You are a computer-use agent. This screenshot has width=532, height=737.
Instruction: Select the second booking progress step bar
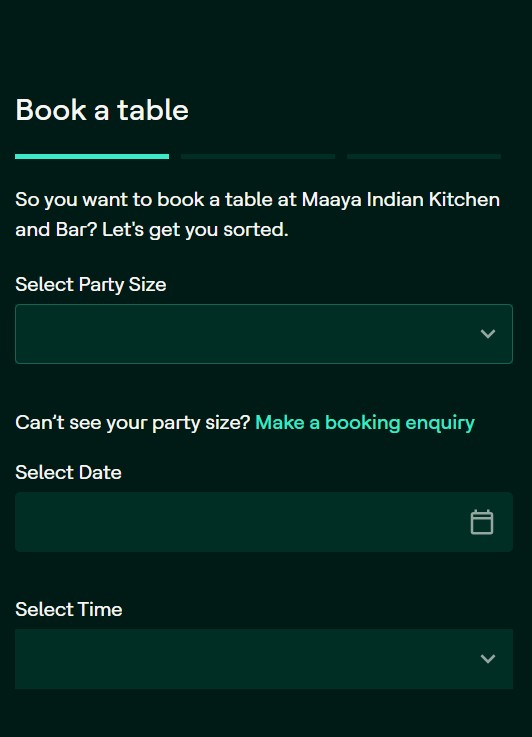point(258,156)
